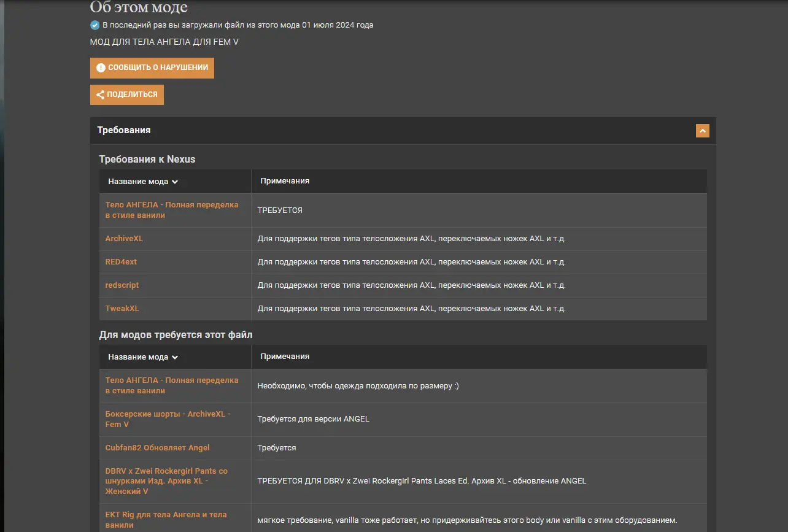Open the TweakXL mod link
788x532 pixels.
(122, 309)
